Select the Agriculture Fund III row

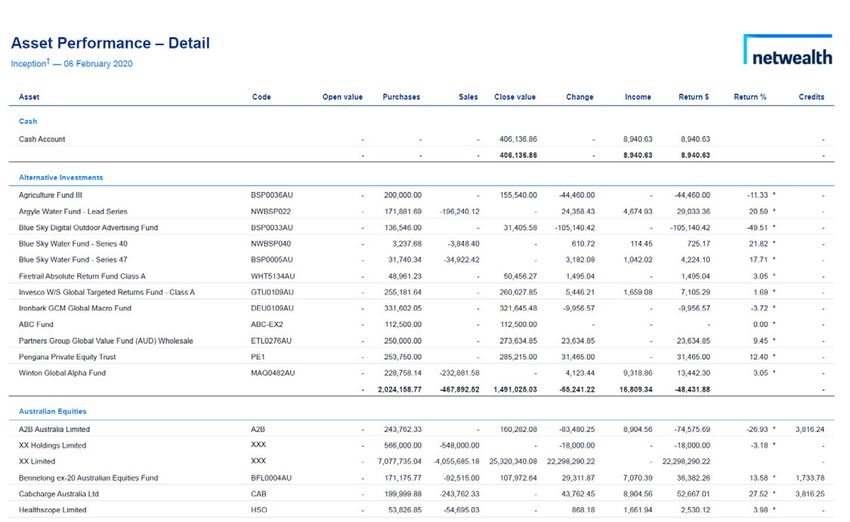point(421,195)
